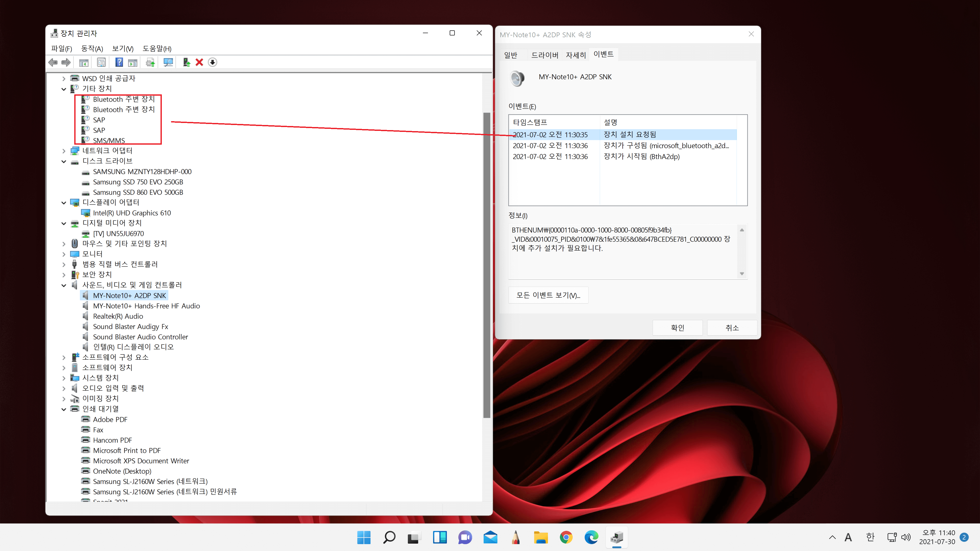Click the red X Uninstall device icon

199,62
